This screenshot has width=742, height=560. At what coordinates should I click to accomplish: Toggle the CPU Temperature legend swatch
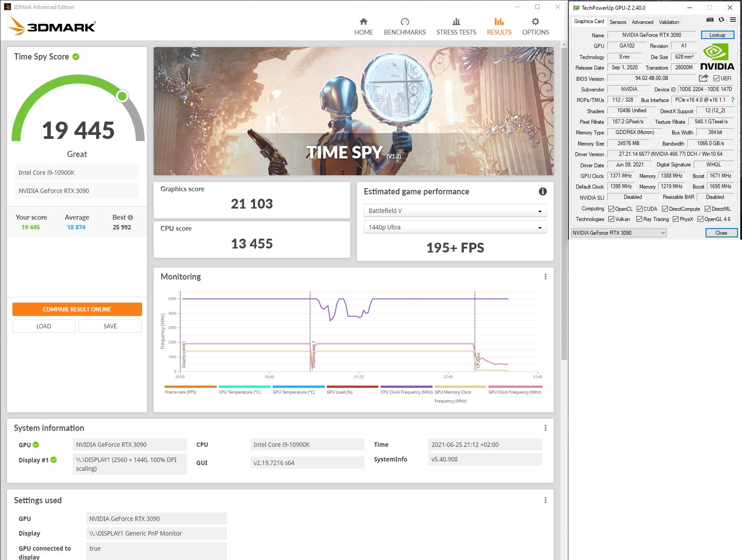coord(244,386)
